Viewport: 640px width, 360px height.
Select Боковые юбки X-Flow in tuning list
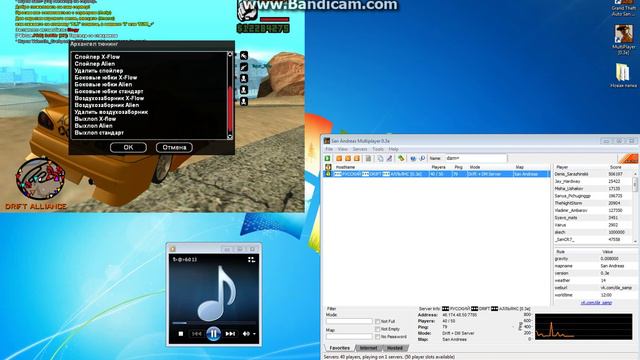point(106,78)
